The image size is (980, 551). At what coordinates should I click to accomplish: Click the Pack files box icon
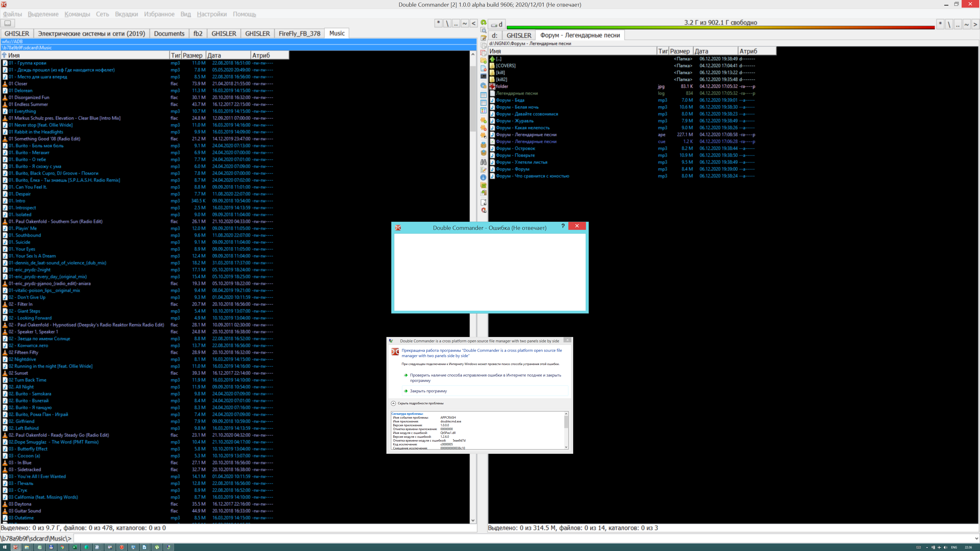point(483,145)
